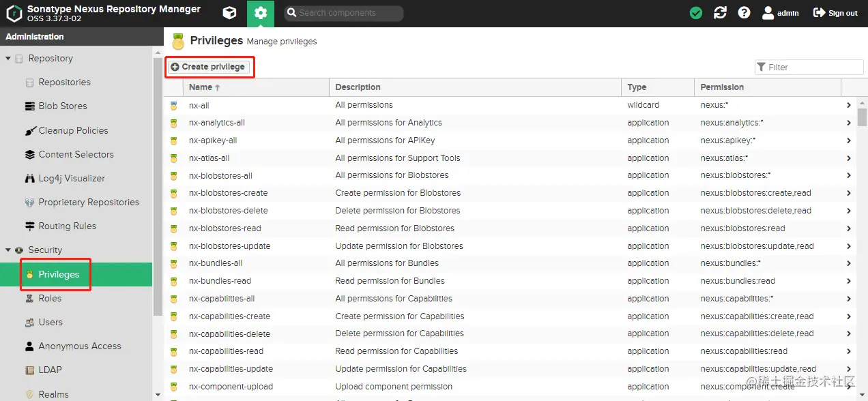This screenshot has width=868, height=401.
Task: Click the nx-blobstores-delete privilege name
Action: (x=229, y=211)
